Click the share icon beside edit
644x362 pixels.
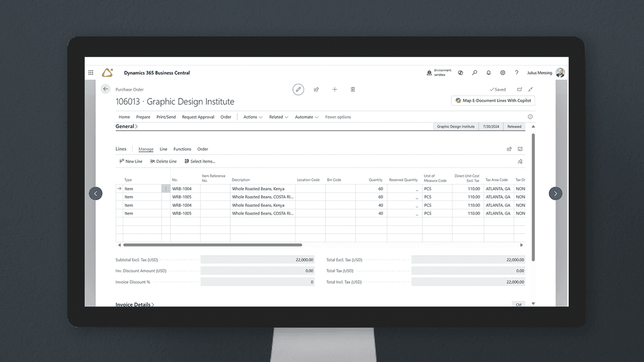pyautogui.click(x=316, y=89)
